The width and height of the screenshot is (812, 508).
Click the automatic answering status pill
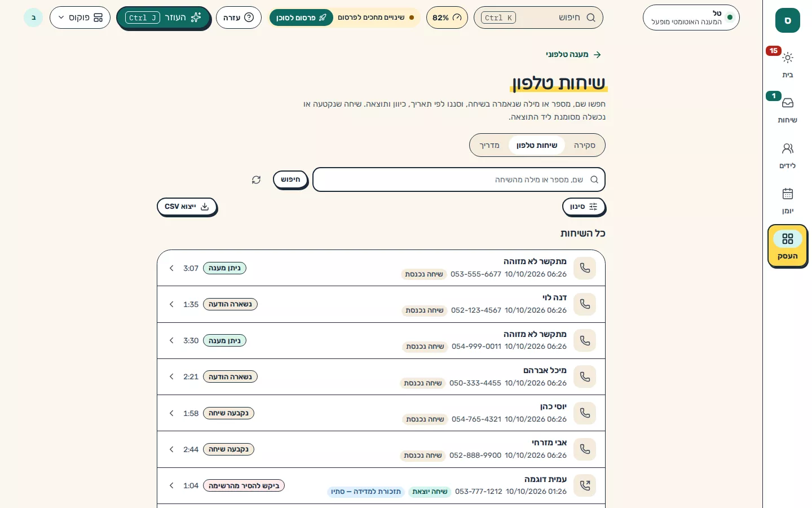(x=691, y=17)
